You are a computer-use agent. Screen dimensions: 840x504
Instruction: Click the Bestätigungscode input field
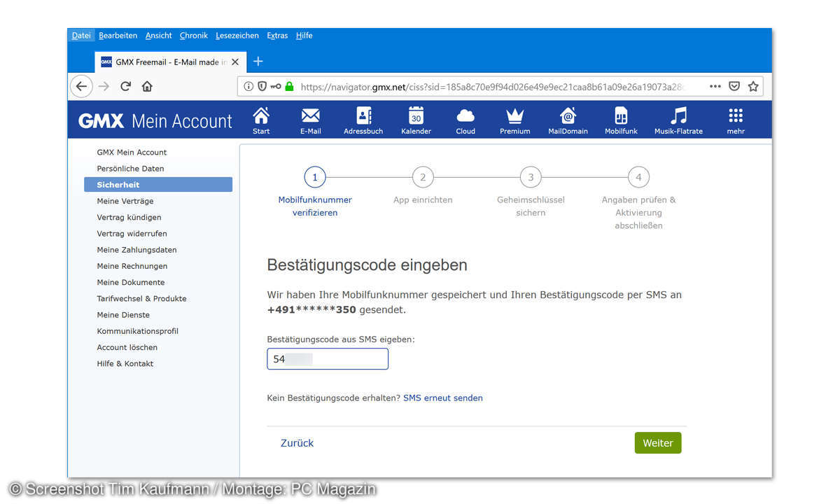(328, 359)
